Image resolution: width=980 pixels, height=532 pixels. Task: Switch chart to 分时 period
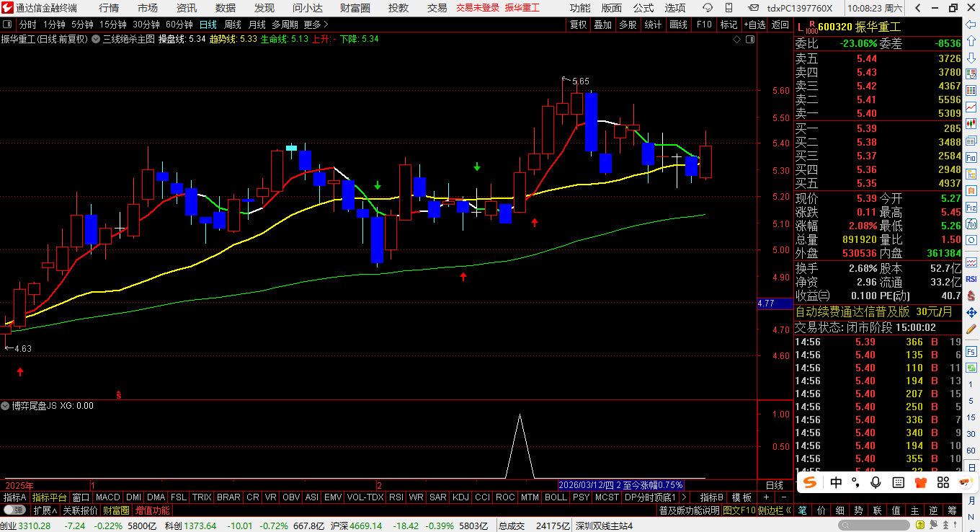[x=27, y=25]
